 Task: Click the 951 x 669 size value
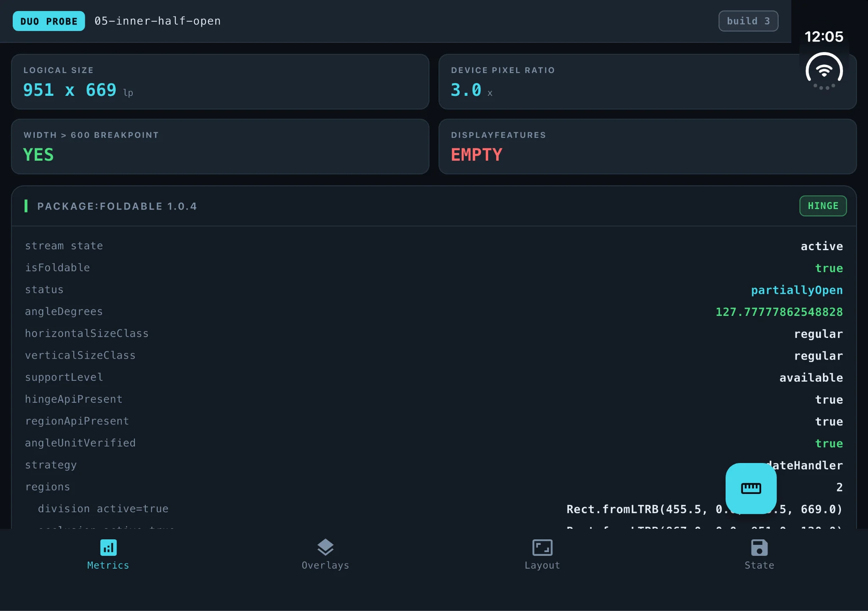[70, 90]
